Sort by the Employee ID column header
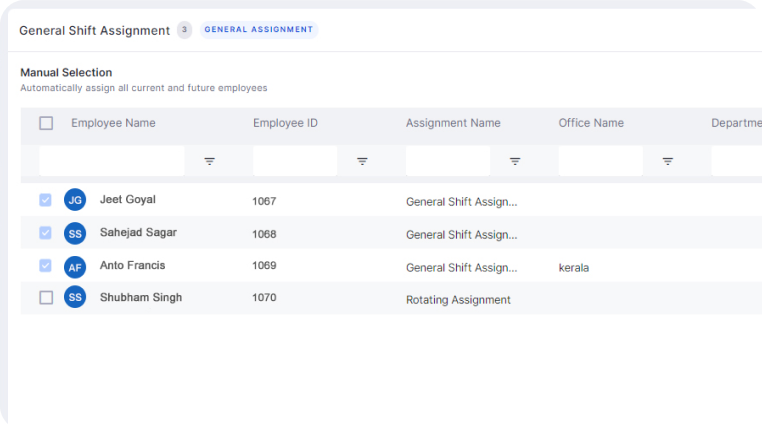 [285, 123]
